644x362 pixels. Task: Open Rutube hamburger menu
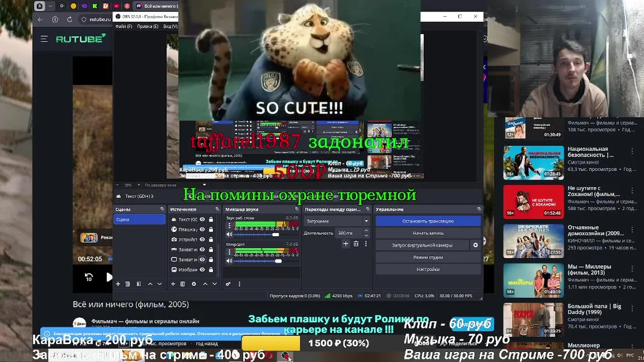pos(44,39)
